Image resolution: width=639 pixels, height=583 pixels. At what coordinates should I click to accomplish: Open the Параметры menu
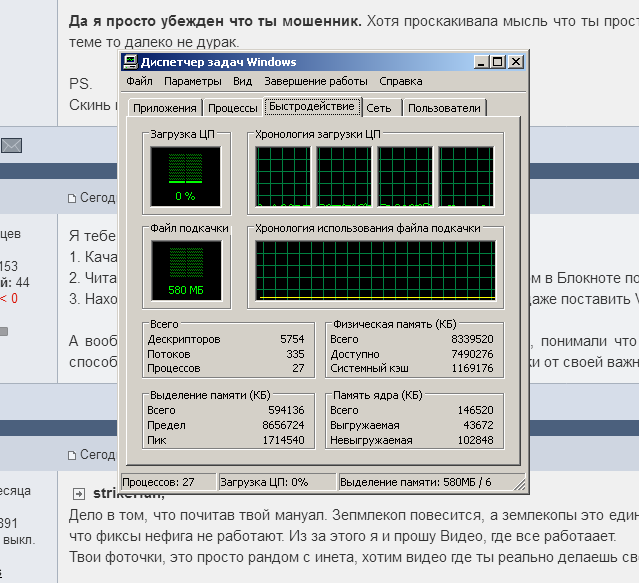(x=193, y=81)
